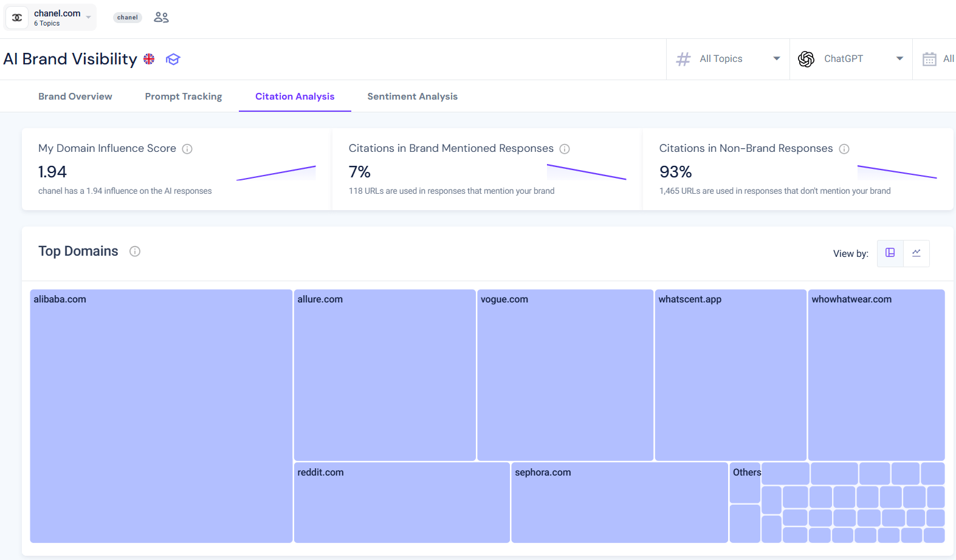956x560 pixels.
Task: Click the AI Brand Visibility heading
Action: tap(70, 59)
